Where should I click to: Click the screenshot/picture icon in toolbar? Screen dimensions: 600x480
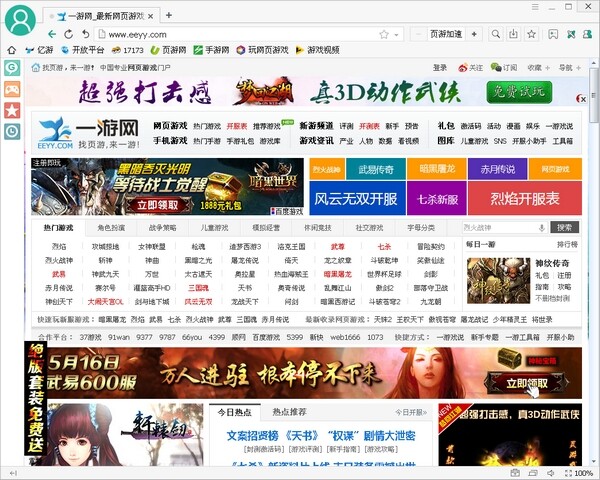(x=553, y=34)
